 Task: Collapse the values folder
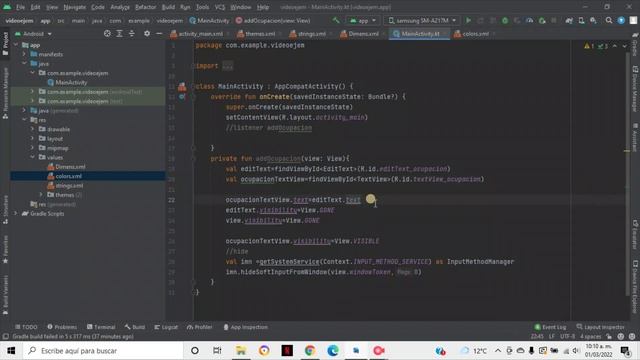33,157
